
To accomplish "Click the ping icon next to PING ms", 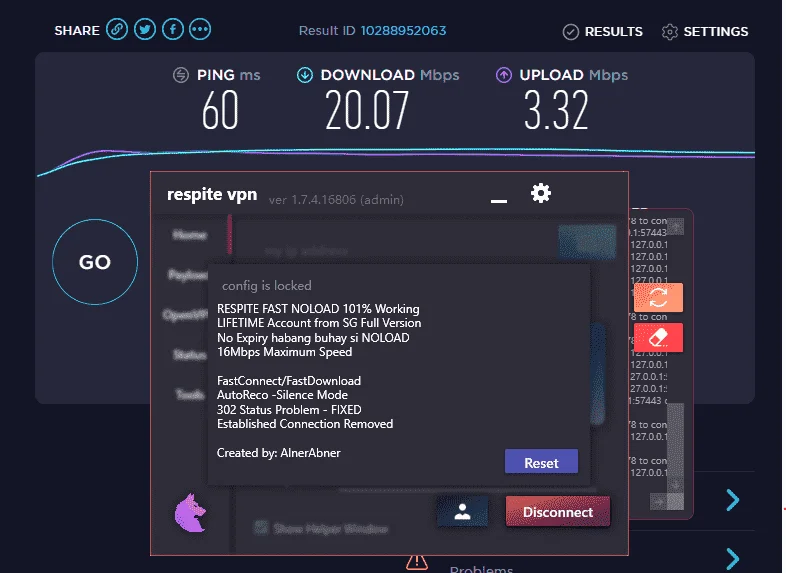I will point(181,75).
